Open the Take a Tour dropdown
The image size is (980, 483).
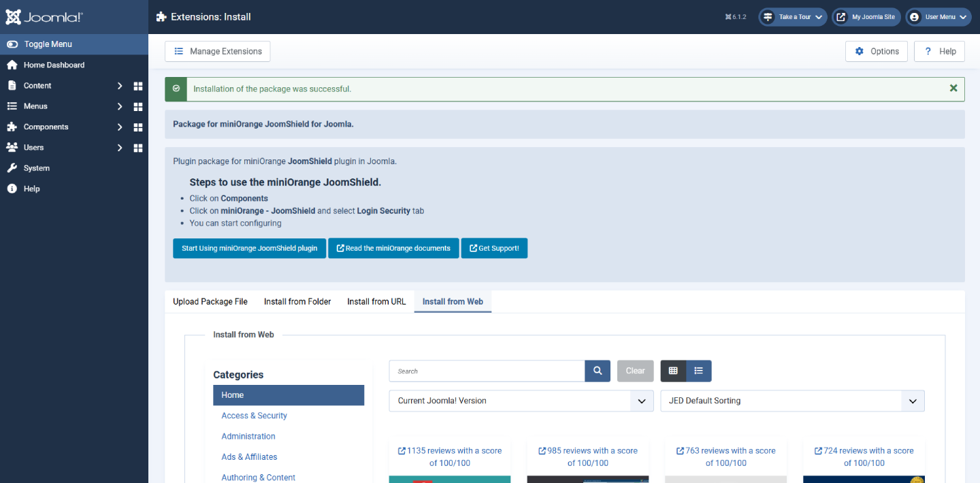793,17
